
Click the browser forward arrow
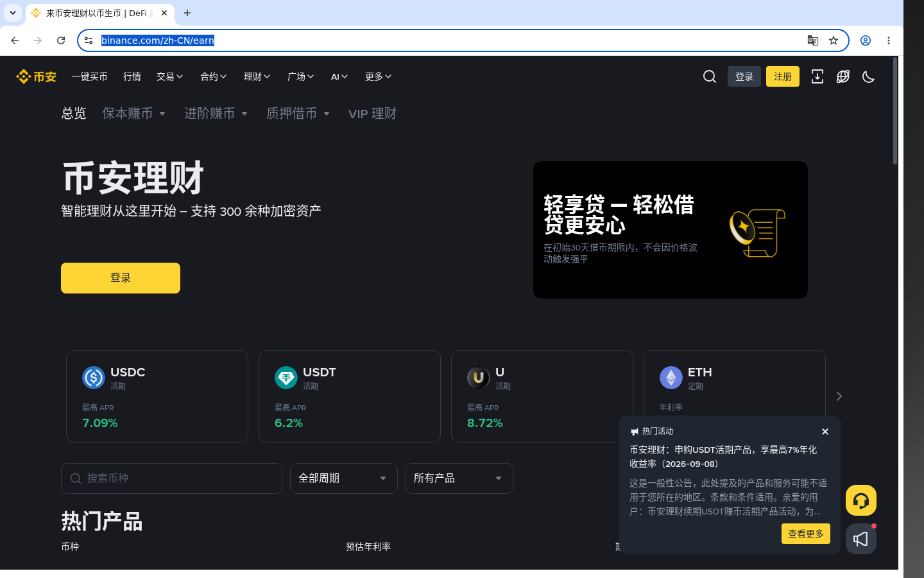38,40
